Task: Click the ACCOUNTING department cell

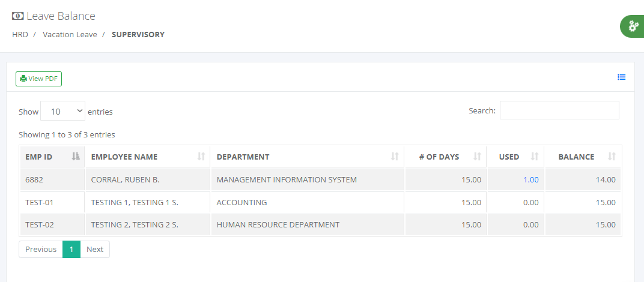Action: click(307, 202)
